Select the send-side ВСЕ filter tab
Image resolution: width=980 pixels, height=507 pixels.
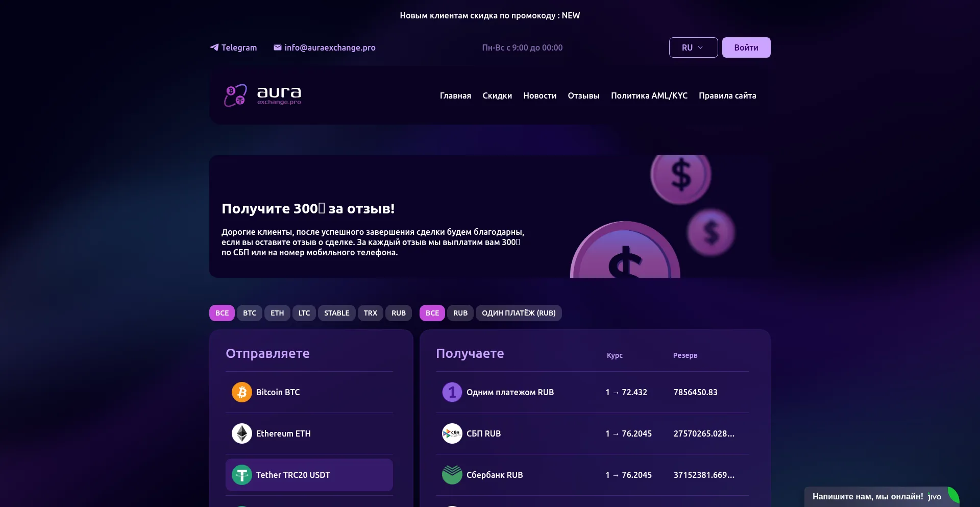(x=222, y=313)
